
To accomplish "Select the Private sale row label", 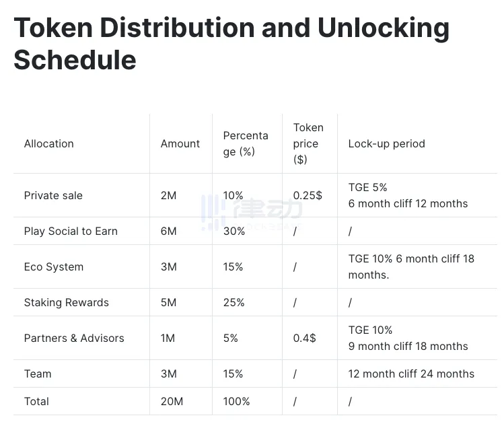I will click(x=53, y=195).
